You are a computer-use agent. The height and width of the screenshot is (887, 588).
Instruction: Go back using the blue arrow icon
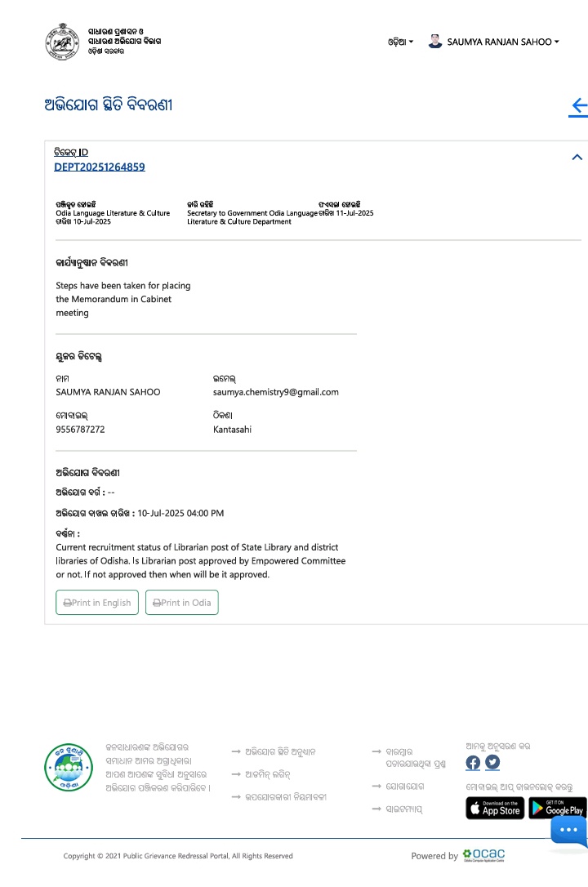579,106
